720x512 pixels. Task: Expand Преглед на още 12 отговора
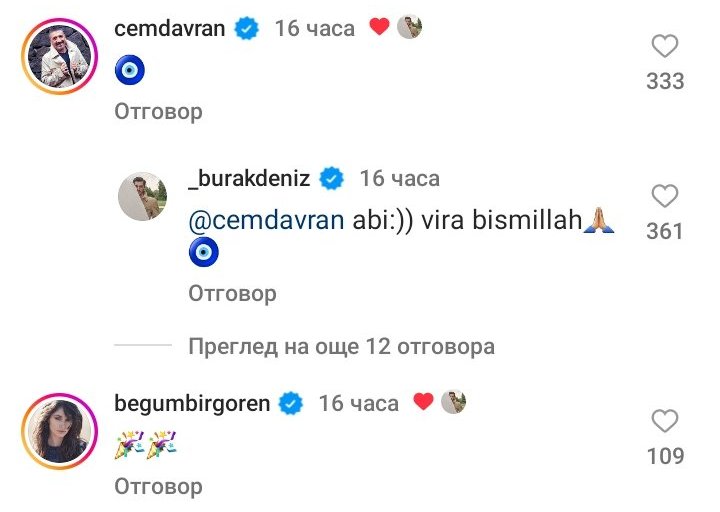(x=341, y=346)
